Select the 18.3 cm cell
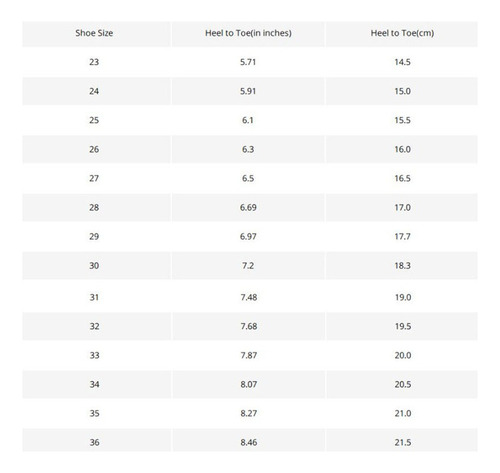Viewport: 500px width, 473px height. [402, 266]
